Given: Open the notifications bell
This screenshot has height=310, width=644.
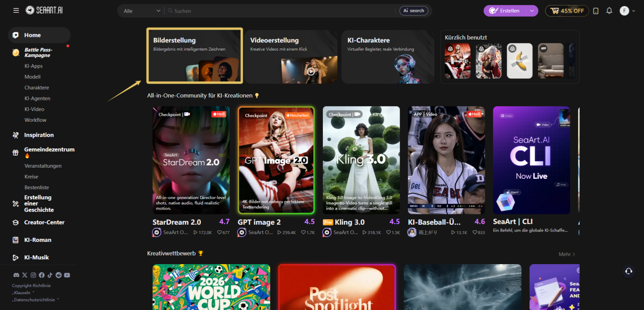Looking at the screenshot, I should (x=609, y=11).
